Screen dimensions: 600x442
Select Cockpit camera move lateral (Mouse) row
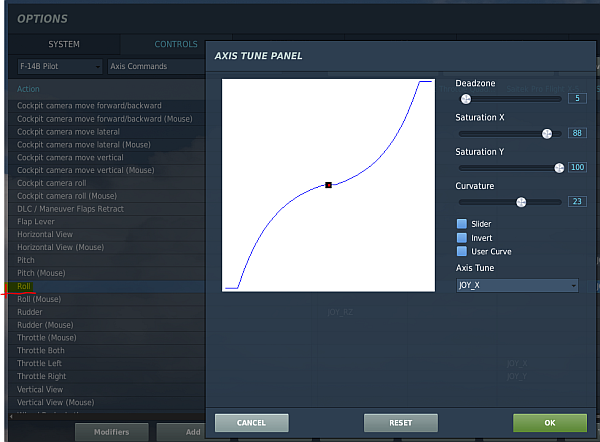coord(107,145)
